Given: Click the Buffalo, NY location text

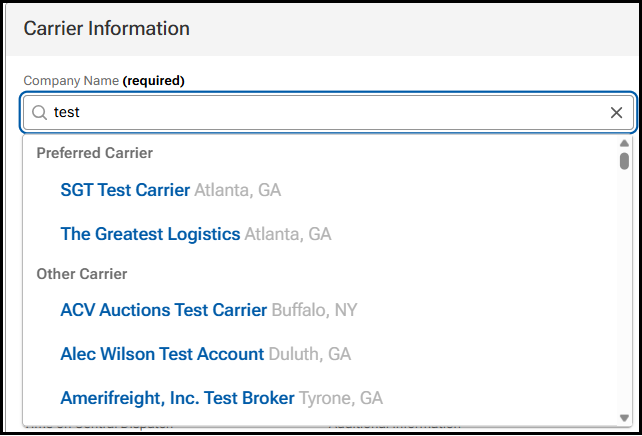Looking at the screenshot, I should pyautogui.click(x=314, y=310).
